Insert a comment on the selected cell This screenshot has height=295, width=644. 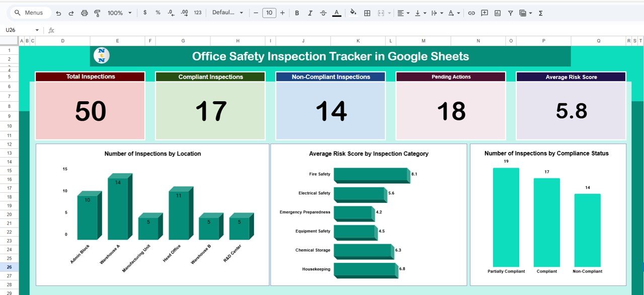(484, 13)
